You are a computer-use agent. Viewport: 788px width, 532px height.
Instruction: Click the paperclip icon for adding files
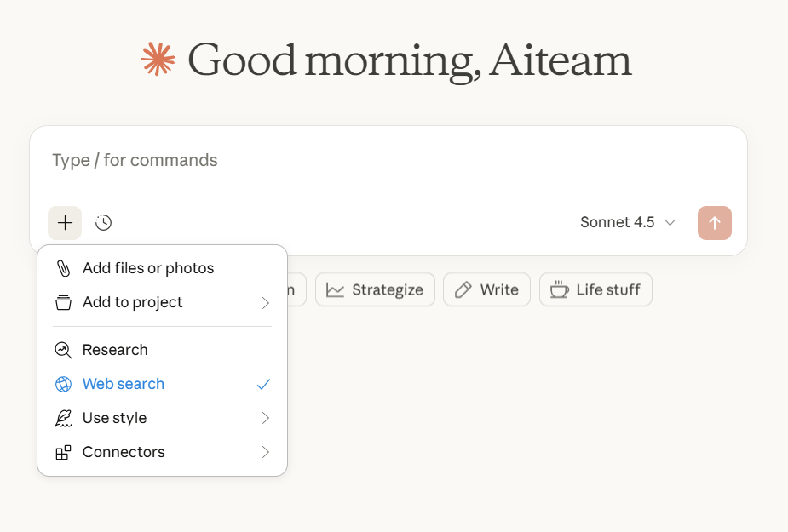(63, 268)
